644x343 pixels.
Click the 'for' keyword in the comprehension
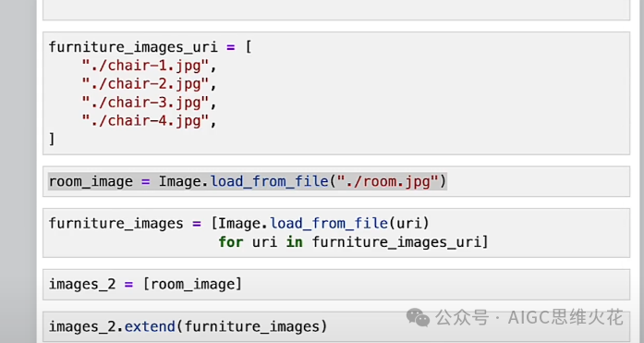[231, 242]
